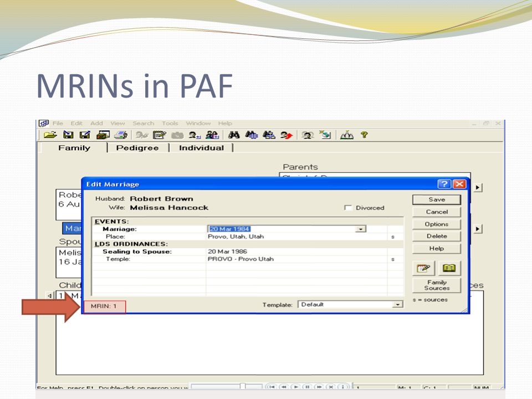Open the Tools menu
This screenshot has height=399, width=532.
pos(170,123)
